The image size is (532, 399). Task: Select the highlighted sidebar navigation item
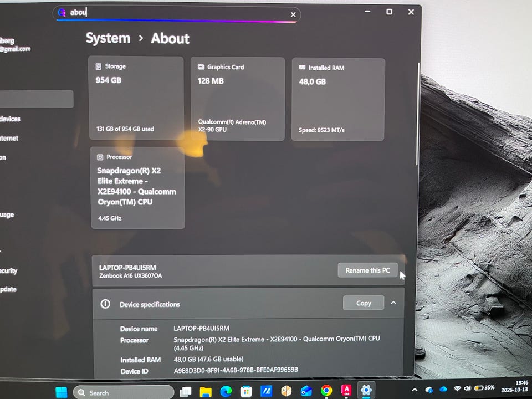(37, 99)
